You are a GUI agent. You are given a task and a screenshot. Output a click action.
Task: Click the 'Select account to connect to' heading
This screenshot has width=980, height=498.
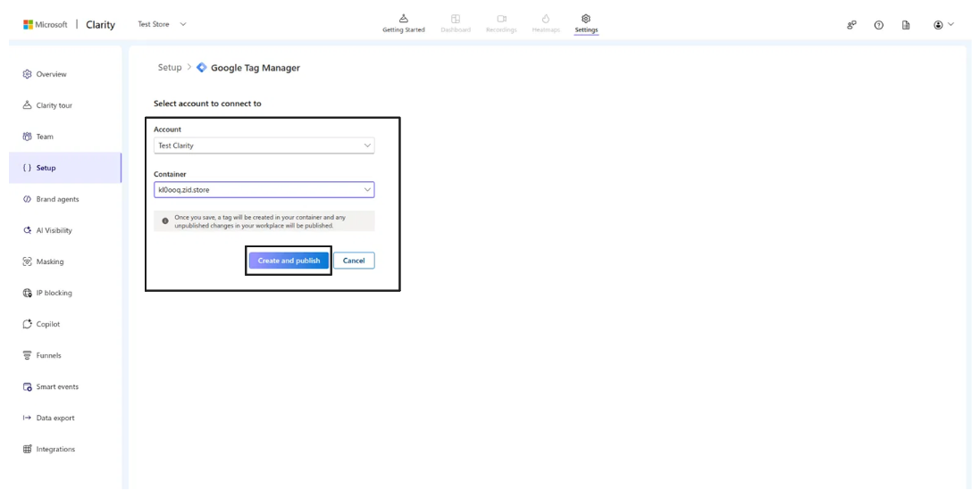point(207,104)
